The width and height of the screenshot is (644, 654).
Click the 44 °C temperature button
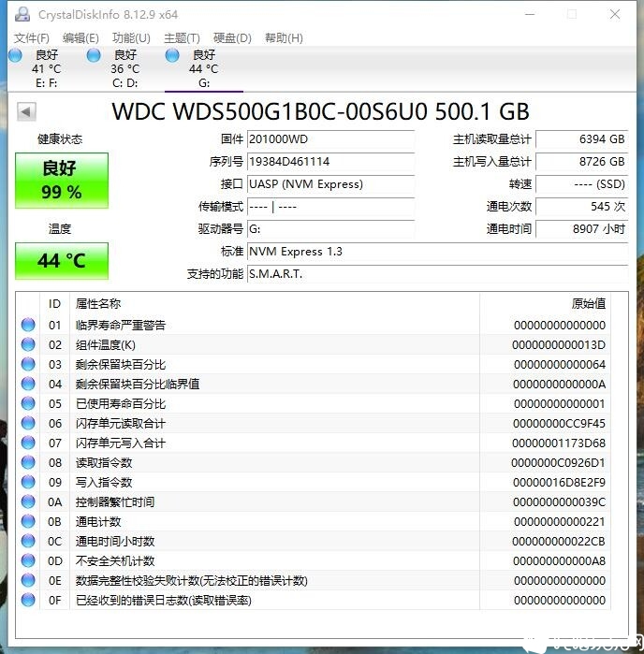(62, 261)
